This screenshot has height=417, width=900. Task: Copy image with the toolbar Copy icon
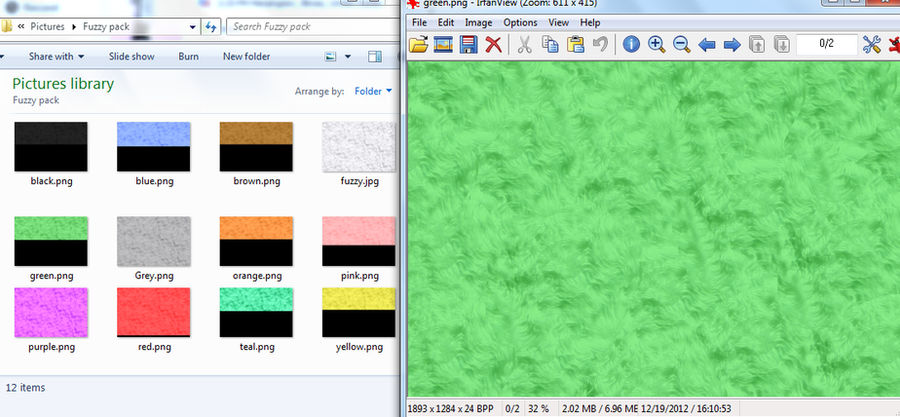tap(550, 45)
